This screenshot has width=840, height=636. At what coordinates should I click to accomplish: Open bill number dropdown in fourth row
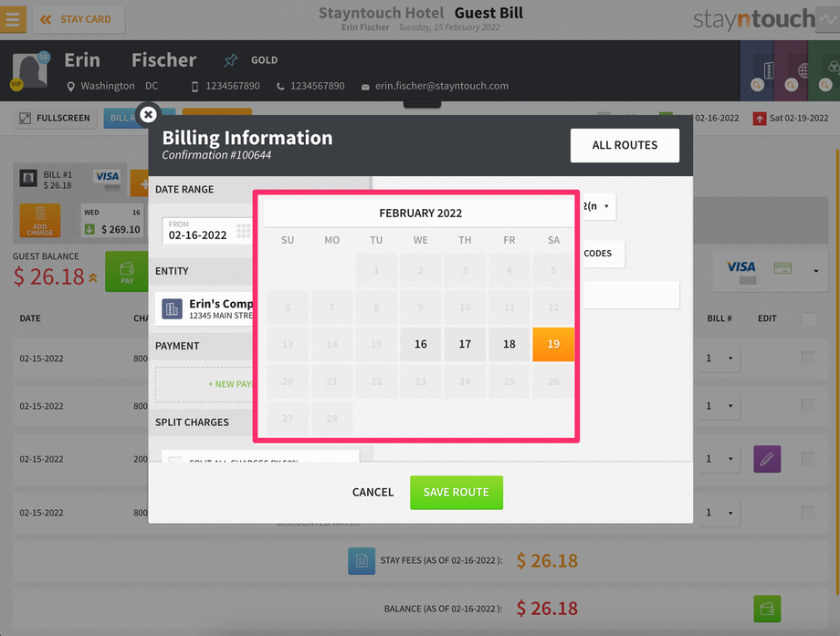pyautogui.click(x=720, y=512)
